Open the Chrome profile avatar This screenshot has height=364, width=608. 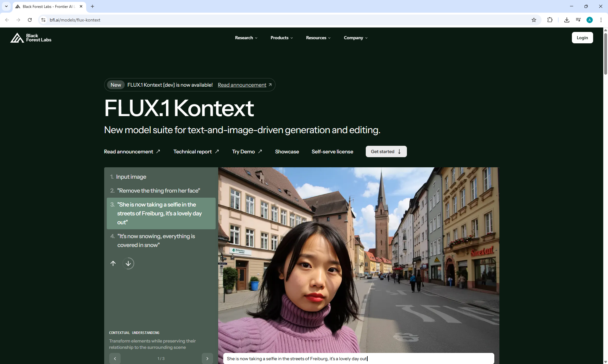point(589,20)
